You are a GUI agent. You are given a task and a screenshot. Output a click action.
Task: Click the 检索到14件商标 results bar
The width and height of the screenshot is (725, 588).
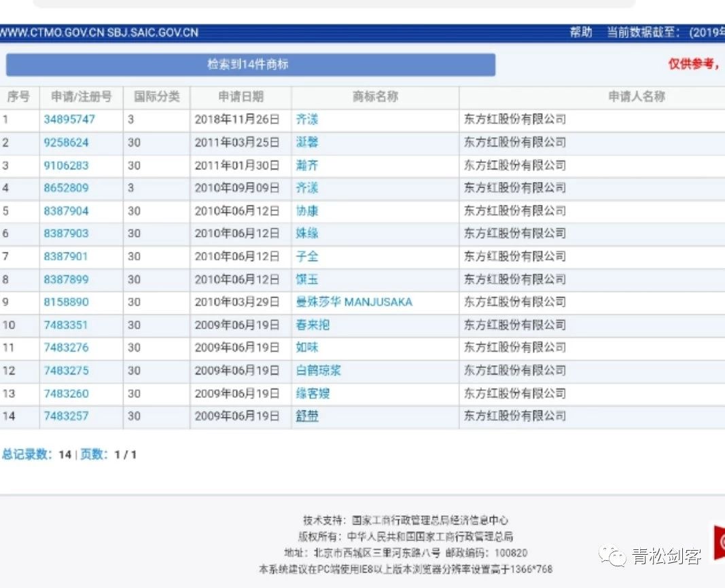click(250, 65)
